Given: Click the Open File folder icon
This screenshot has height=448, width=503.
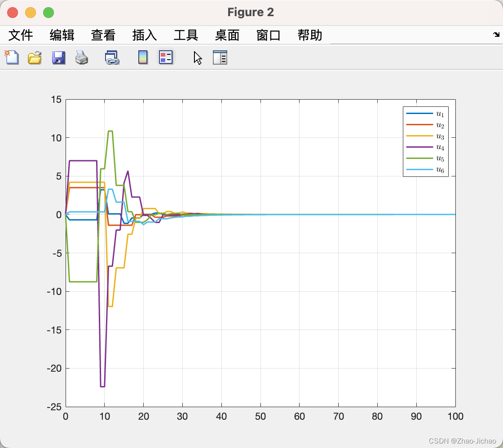Looking at the screenshot, I should pyautogui.click(x=35, y=58).
